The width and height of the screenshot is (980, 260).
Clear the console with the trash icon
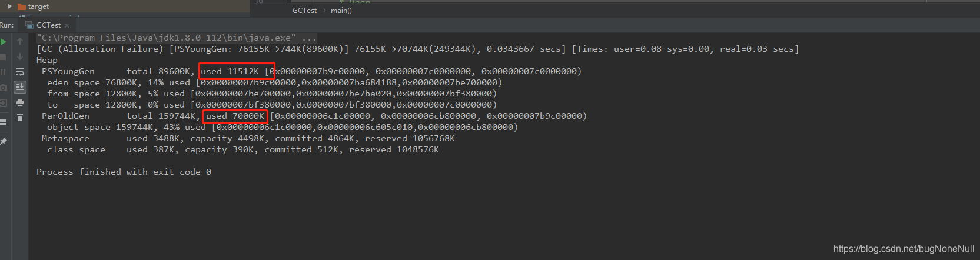20,118
